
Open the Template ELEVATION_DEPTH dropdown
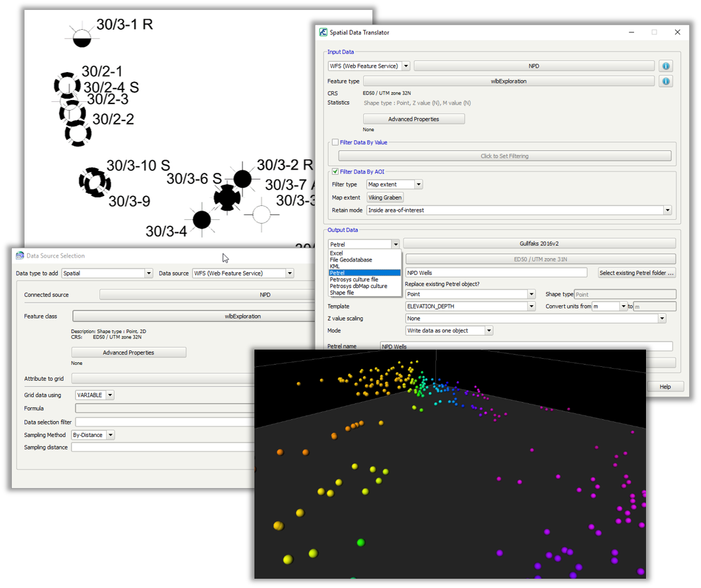point(531,307)
